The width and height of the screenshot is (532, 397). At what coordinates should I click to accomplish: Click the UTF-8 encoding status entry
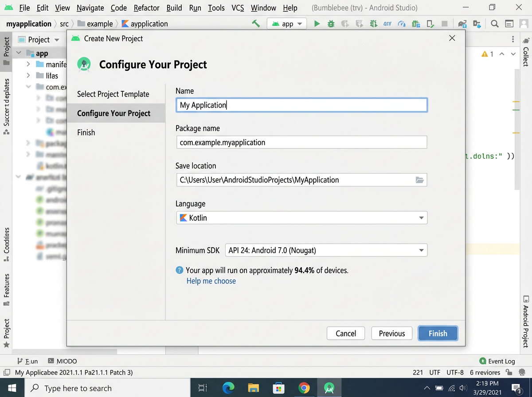(x=455, y=372)
